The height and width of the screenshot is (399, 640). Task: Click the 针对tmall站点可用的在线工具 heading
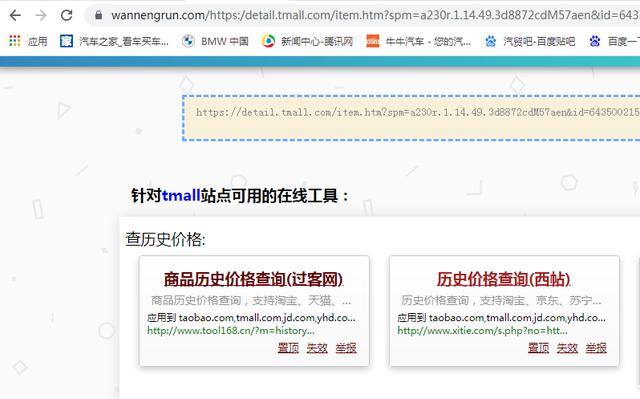[x=240, y=196]
